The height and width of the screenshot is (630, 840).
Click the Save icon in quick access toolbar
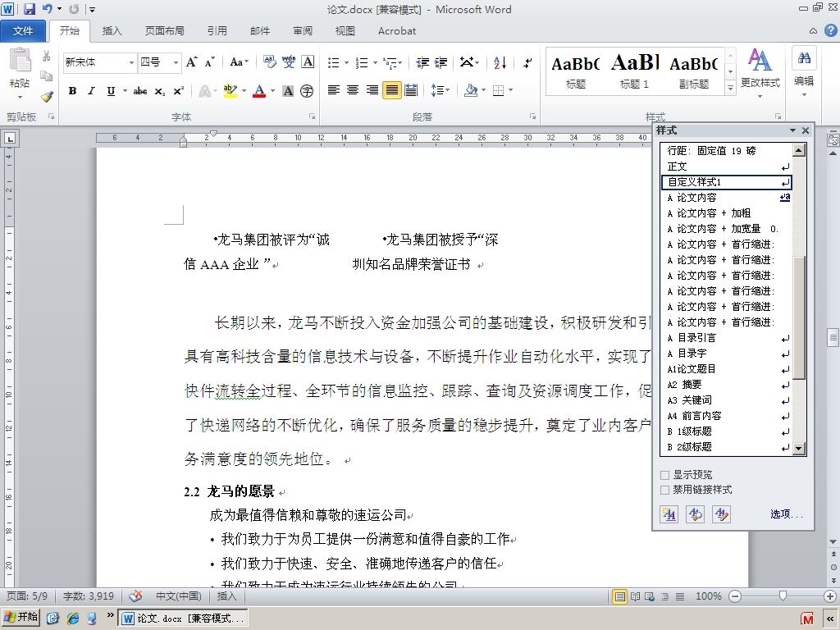pyautogui.click(x=29, y=8)
